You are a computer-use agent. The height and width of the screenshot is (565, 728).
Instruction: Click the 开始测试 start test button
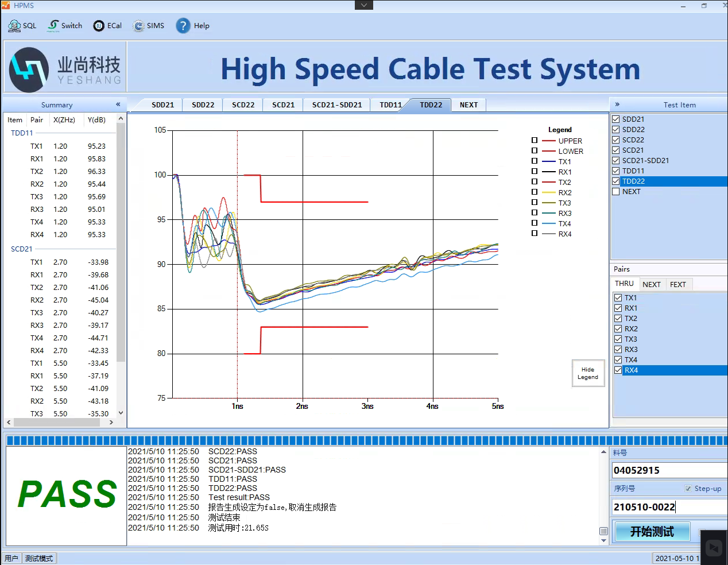point(652,532)
